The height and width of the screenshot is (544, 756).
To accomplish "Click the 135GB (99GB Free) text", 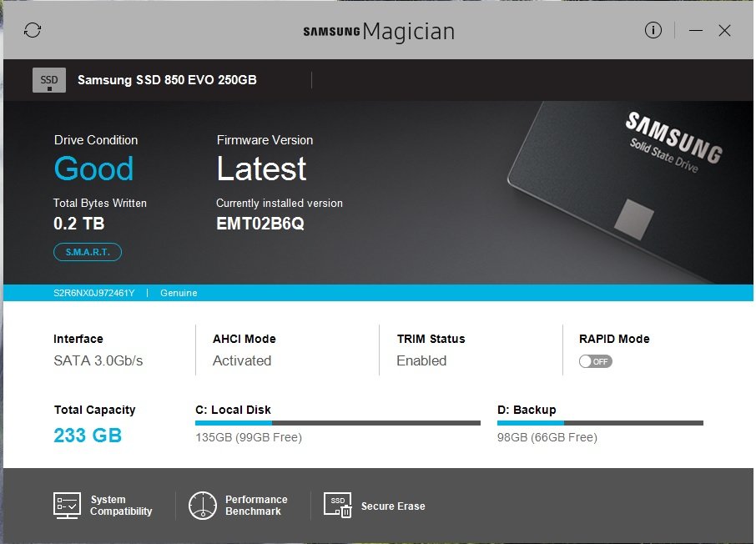I will pyautogui.click(x=249, y=437).
